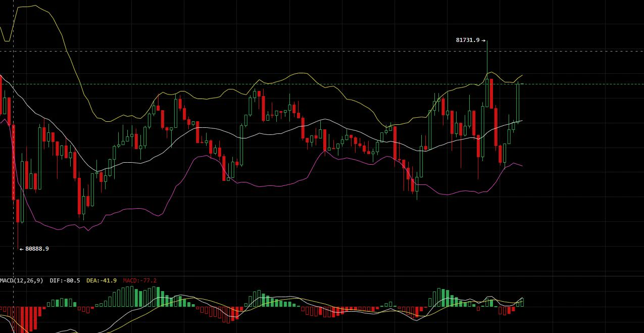Click the tall red candle below 81731.9

[x=491, y=93]
